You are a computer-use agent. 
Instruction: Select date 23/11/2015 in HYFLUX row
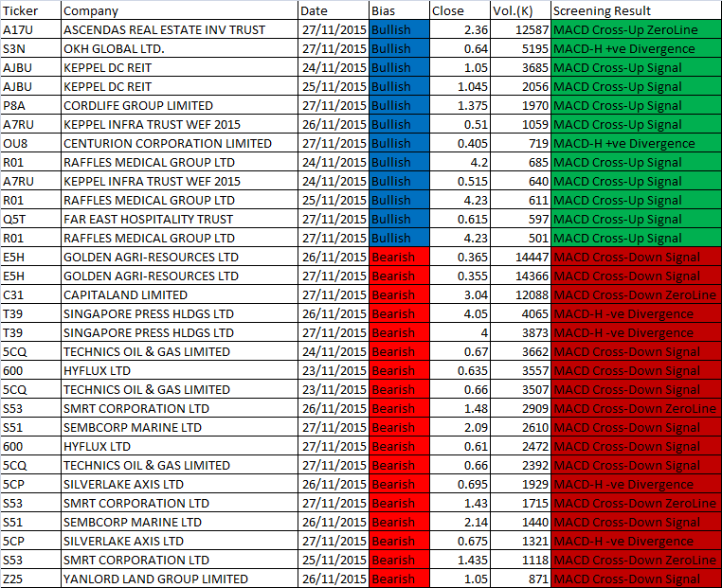pos(334,370)
